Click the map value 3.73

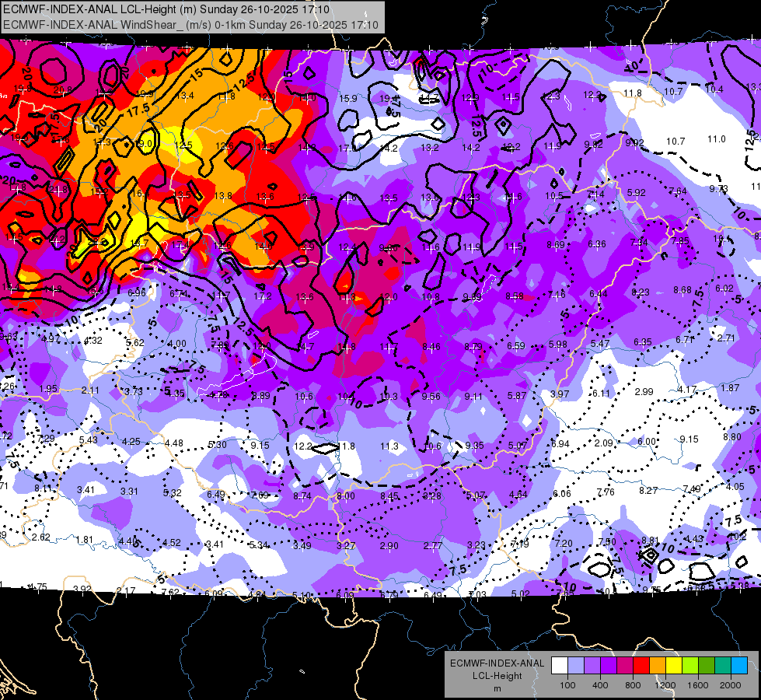click(134, 391)
